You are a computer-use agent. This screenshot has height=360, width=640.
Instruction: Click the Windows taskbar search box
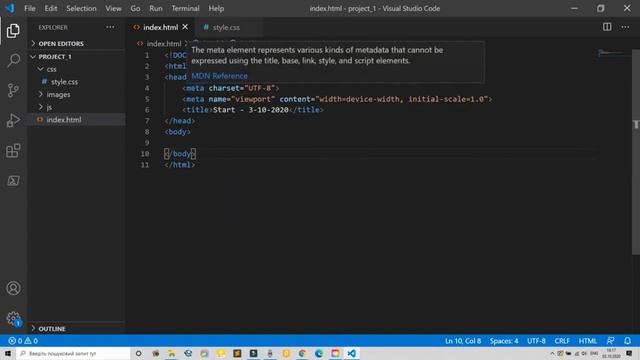(73, 353)
